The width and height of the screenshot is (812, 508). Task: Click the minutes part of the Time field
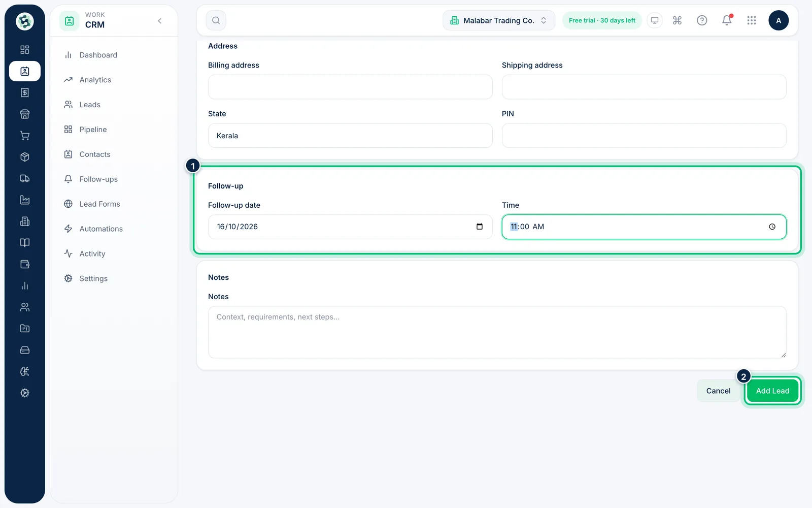tap(524, 227)
